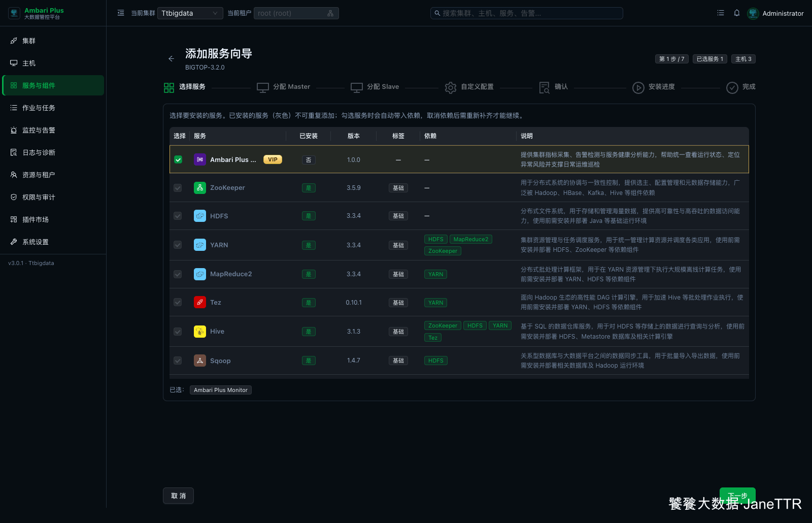Image resolution: width=812 pixels, height=523 pixels.
Task: Click the 取消 button
Action: 178,496
